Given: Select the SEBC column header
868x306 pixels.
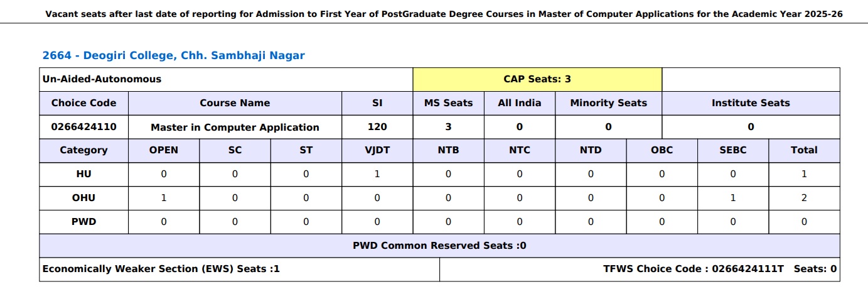Looking at the screenshot, I should tap(733, 150).
